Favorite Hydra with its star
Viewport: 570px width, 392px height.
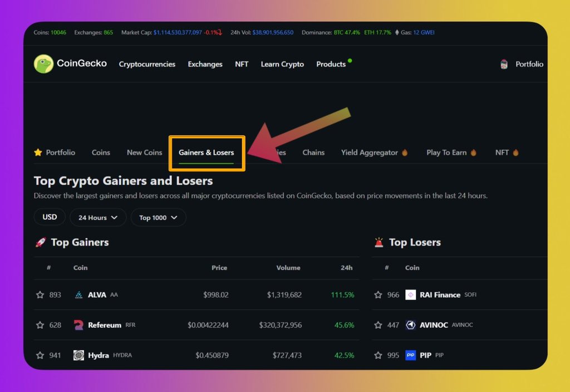coord(40,355)
